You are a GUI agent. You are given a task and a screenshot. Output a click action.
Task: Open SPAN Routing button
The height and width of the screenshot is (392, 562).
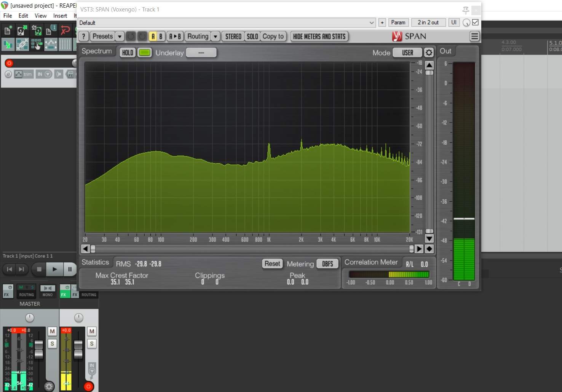tap(198, 37)
